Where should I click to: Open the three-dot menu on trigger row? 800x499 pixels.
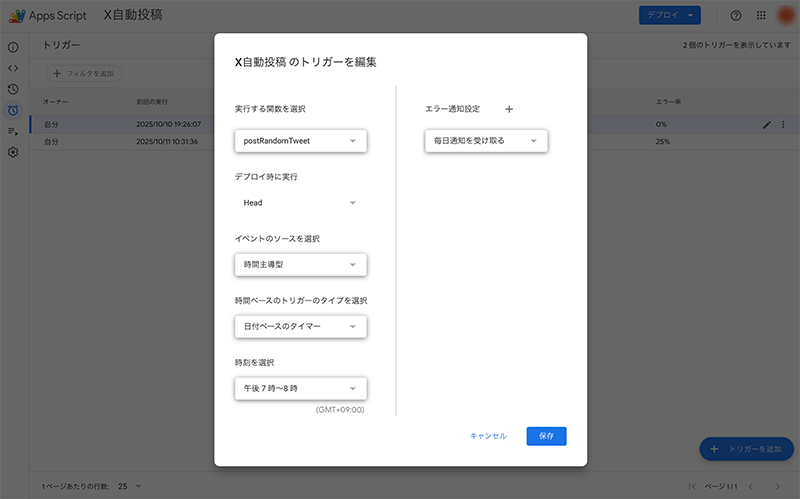pos(783,124)
